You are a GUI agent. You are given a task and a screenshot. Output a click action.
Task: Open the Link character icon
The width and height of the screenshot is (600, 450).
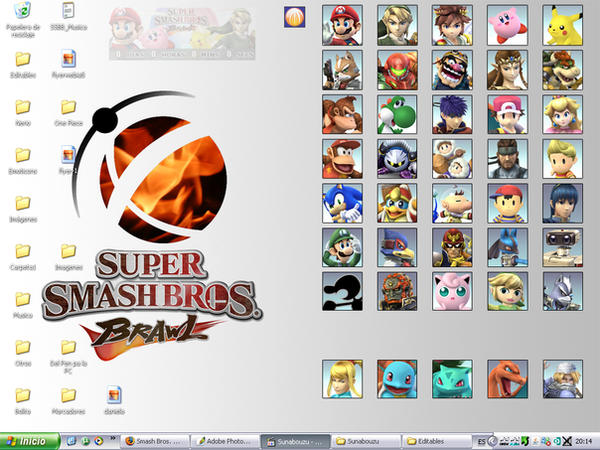click(397, 25)
